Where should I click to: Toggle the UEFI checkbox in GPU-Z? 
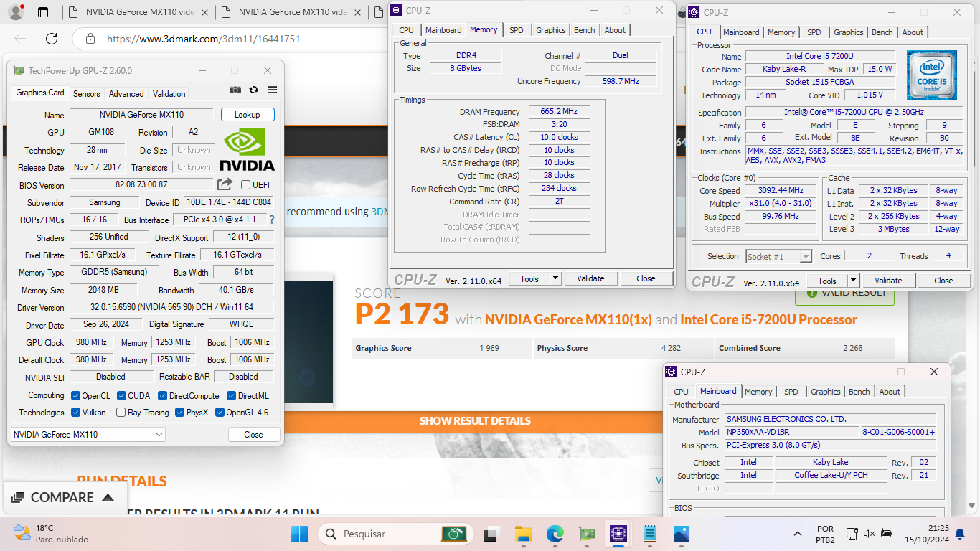[246, 184]
